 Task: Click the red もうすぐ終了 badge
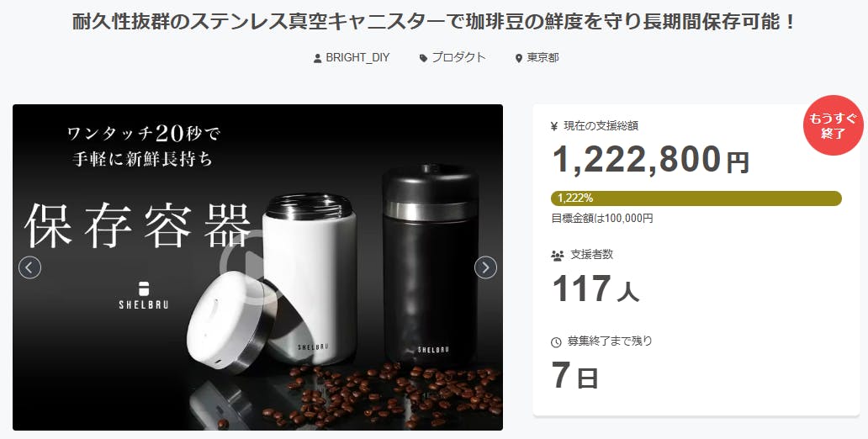pyautogui.click(x=834, y=125)
